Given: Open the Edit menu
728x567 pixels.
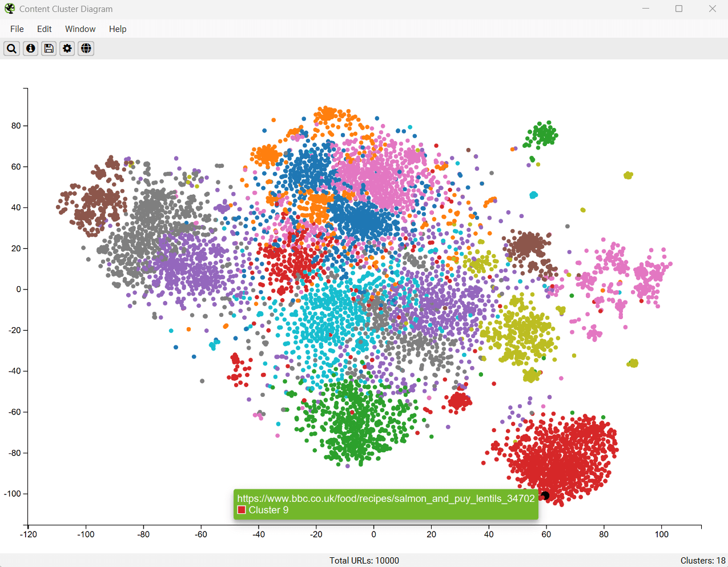Looking at the screenshot, I should click(44, 29).
